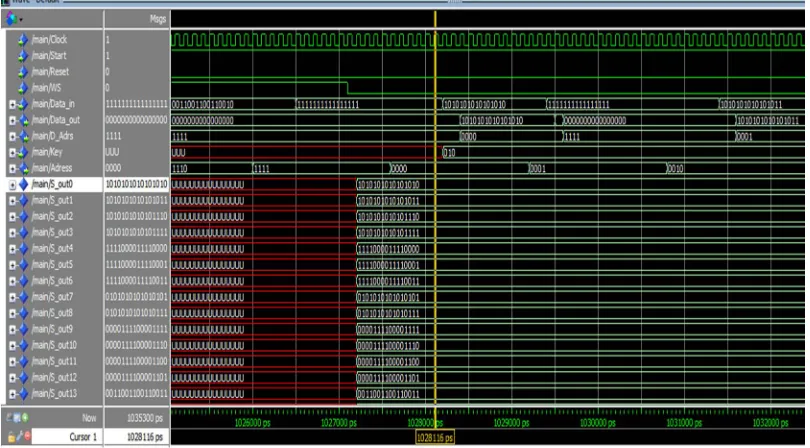Click the Adress waveform value 0001
Screen dimensions: 810x448
[x=537, y=169]
